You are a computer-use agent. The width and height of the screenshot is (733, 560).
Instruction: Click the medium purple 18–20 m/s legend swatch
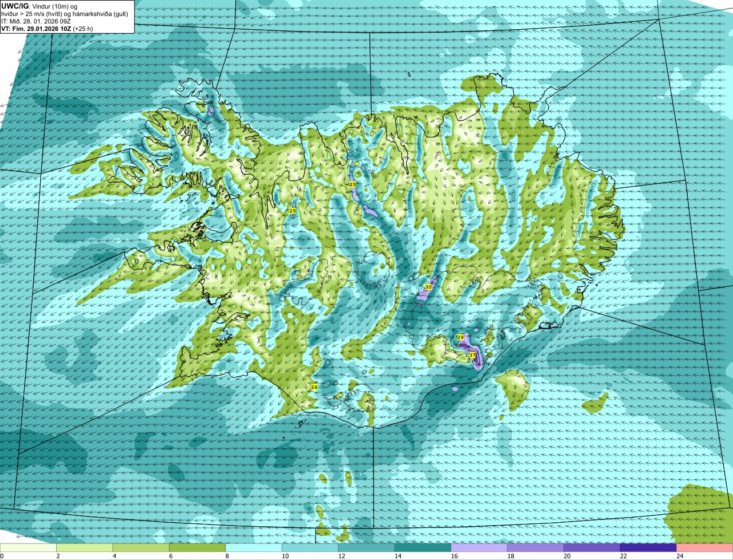coord(536,547)
